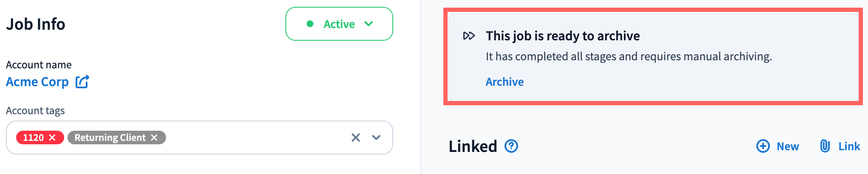Click the double-arrow icon in archive banner
Image resolution: width=868 pixels, height=174 pixels.
pos(469,36)
